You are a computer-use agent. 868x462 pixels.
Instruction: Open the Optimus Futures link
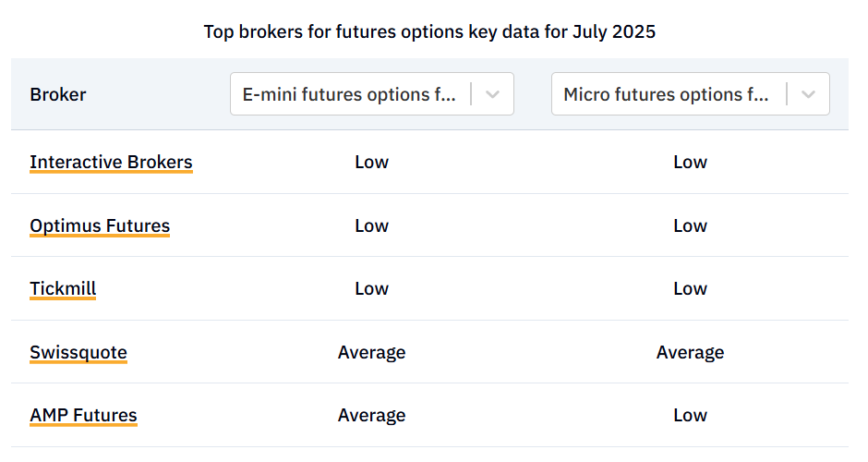pyautogui.click(x=100, y=226)
